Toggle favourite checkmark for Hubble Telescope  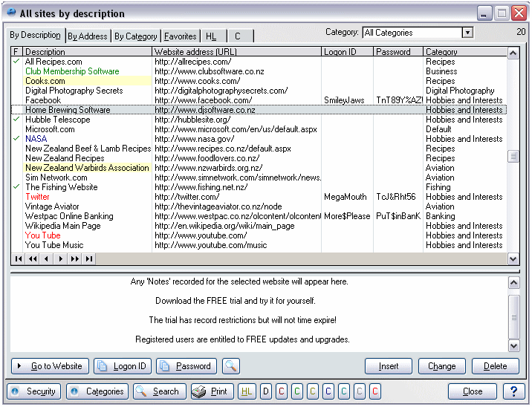point(16,120)
